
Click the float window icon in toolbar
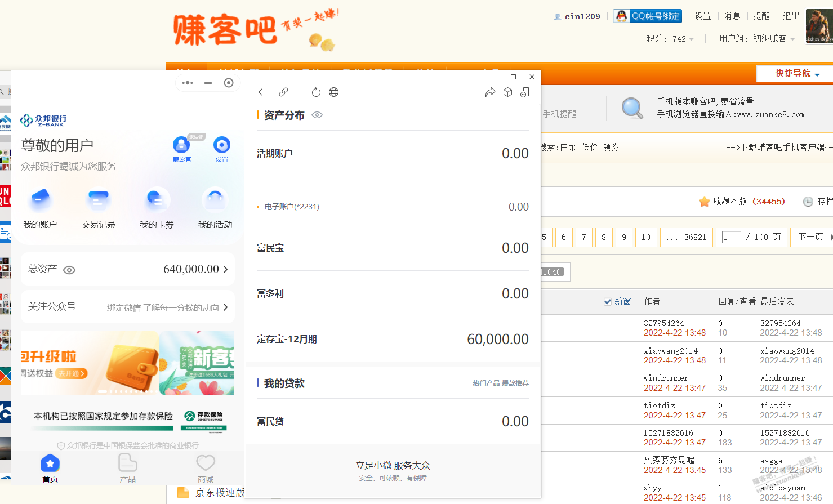click(525, 92)
